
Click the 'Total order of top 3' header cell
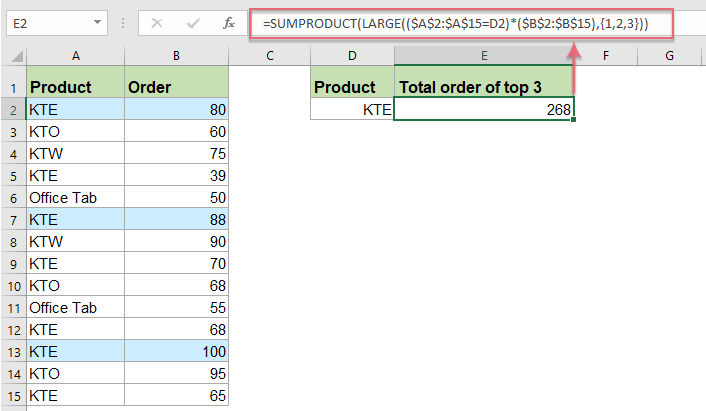click(484, 87)
